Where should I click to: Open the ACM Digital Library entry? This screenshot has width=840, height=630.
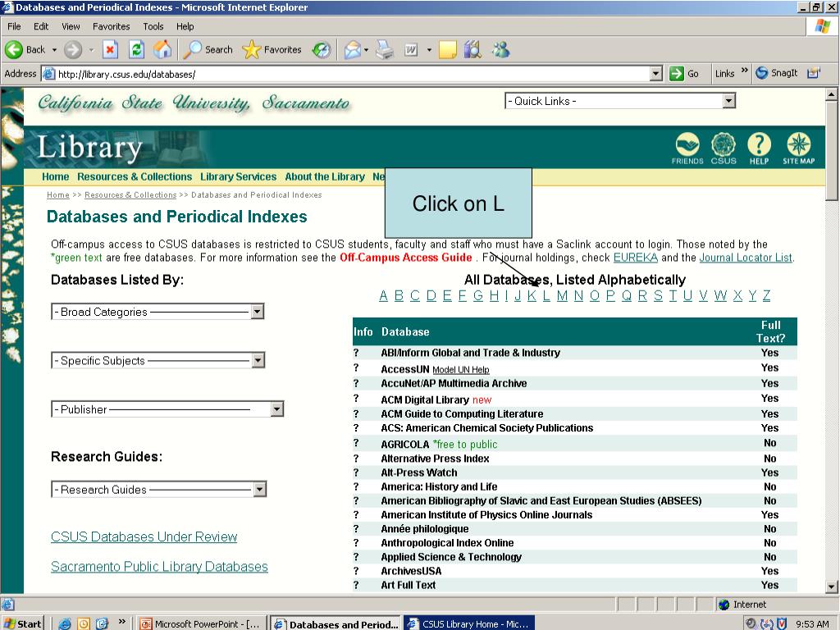(425, 399)
